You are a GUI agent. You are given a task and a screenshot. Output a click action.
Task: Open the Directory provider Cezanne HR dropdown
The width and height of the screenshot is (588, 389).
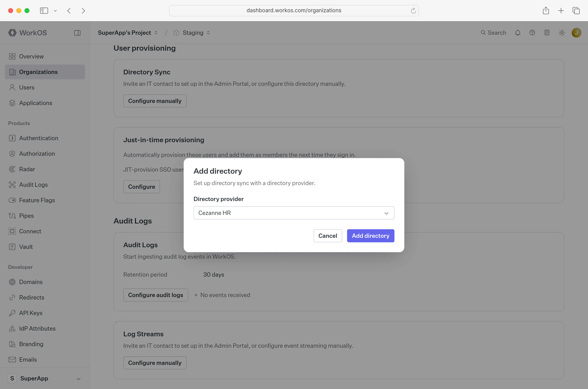[294, 213]
